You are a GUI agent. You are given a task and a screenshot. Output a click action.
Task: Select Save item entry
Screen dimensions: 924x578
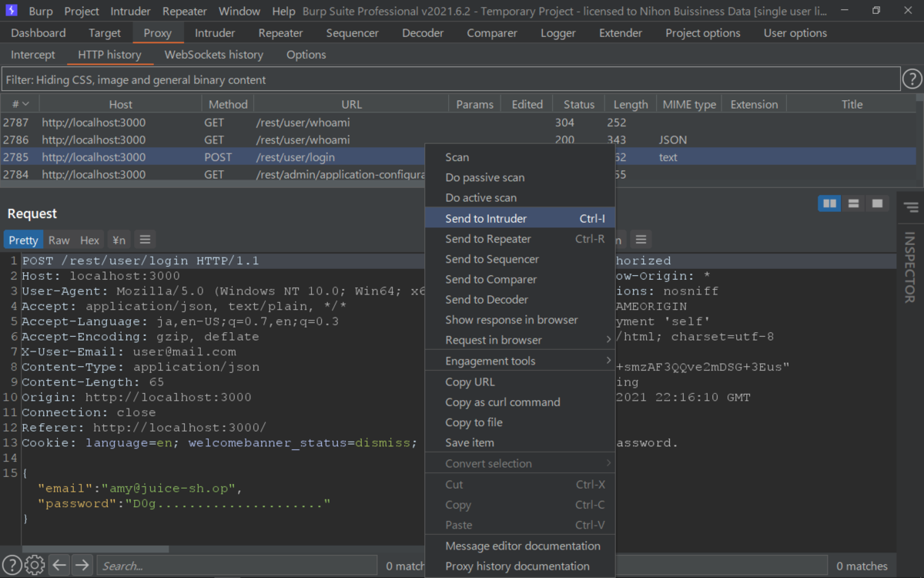click(x=521, y=442)
